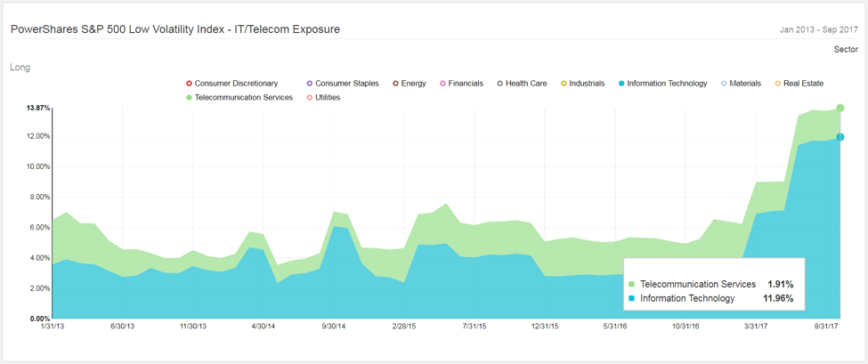Screen dimensions: 868x364
Task: Click the 12.00% y-axis label
Action: 39,136
